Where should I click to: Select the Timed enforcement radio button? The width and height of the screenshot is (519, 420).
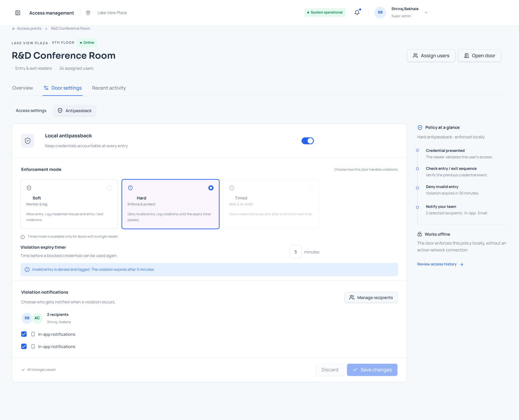(311, 188)
